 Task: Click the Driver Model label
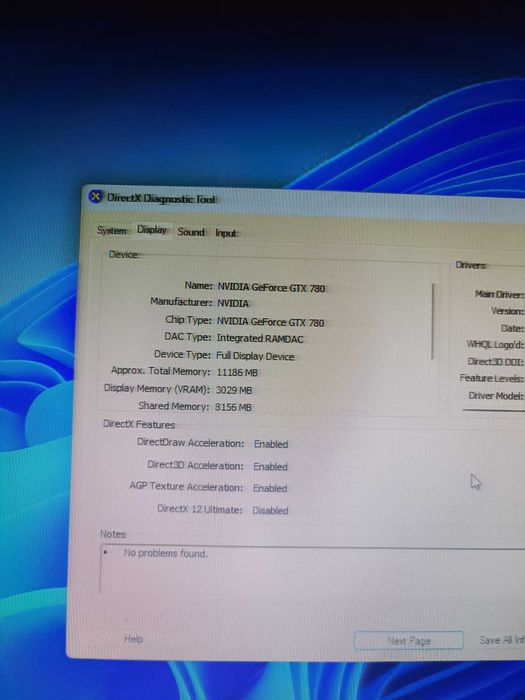click(x=496, y=396)
